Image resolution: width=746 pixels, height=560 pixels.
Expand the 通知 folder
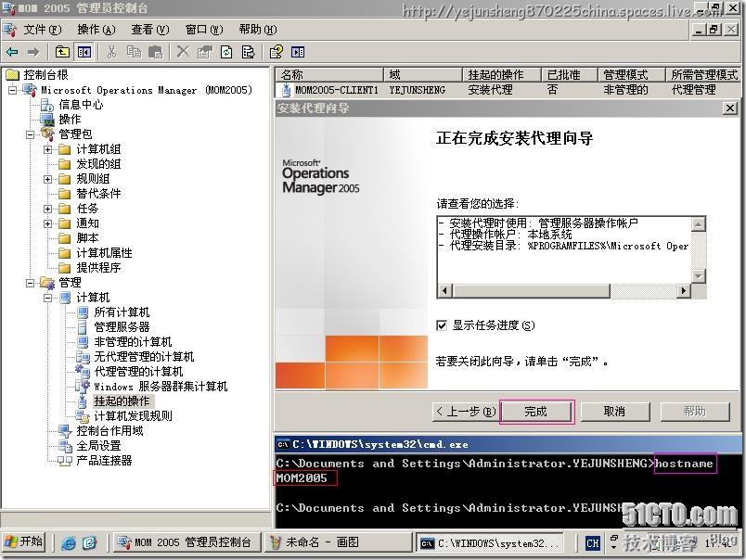[47, 223]
